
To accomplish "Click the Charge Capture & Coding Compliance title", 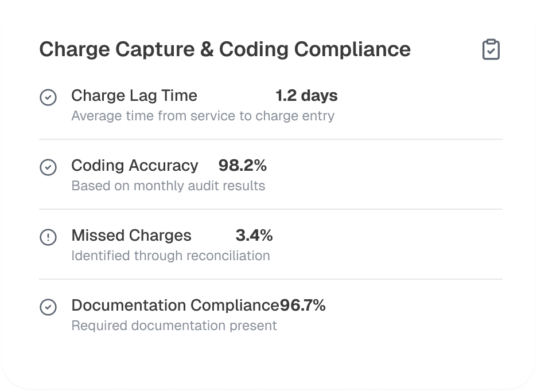I will 225,49.
